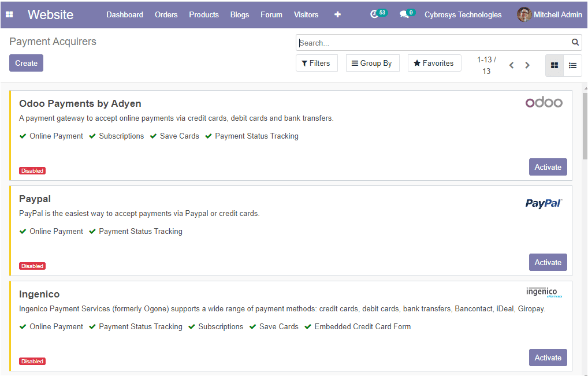Viewport: 588px width, 376px height.
Task: Click the 'PayPal is the easiest way' description
Action: click(x=139, y=213)
